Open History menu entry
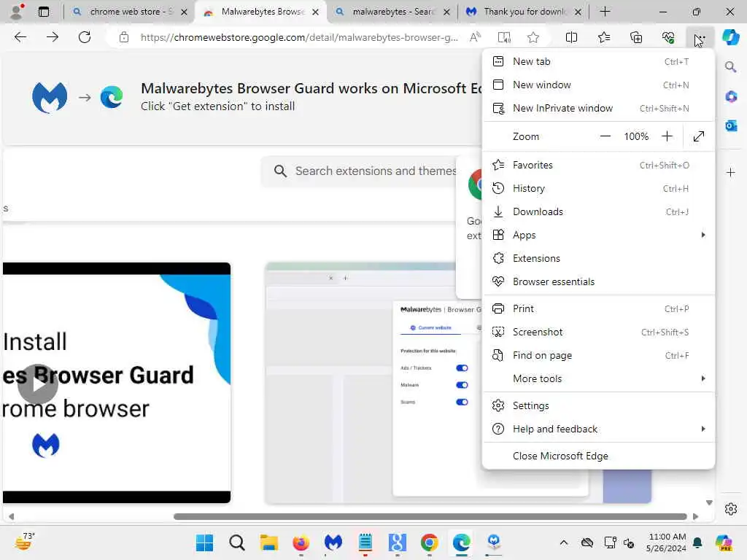Viewport: 747px width, 560px height. [598, 188]
